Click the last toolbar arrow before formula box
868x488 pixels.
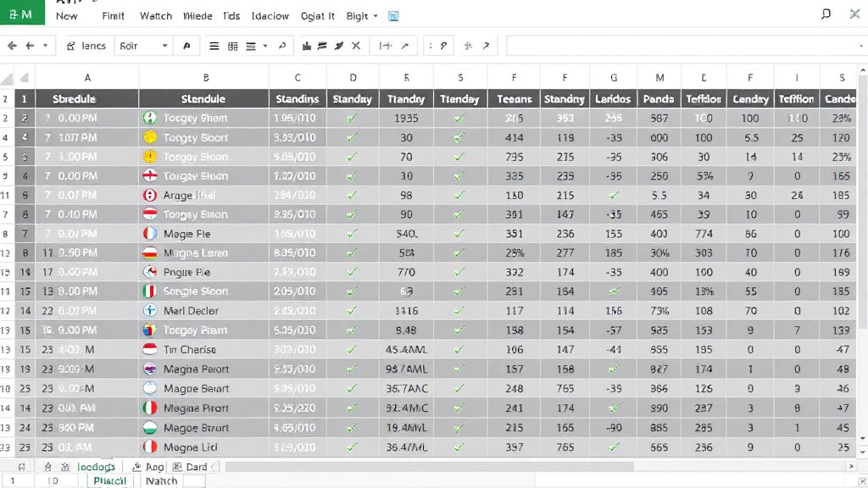(x=486, y=46)
